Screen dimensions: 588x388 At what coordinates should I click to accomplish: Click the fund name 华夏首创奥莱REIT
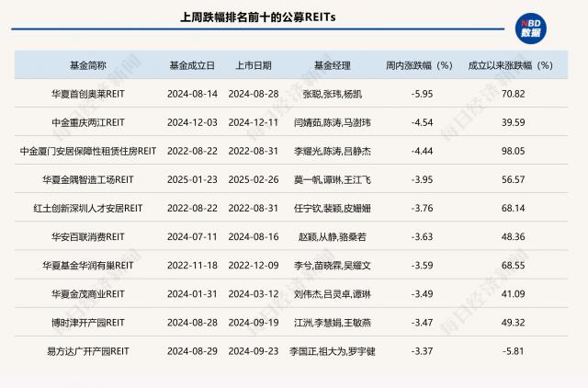[x=88, y=94]
